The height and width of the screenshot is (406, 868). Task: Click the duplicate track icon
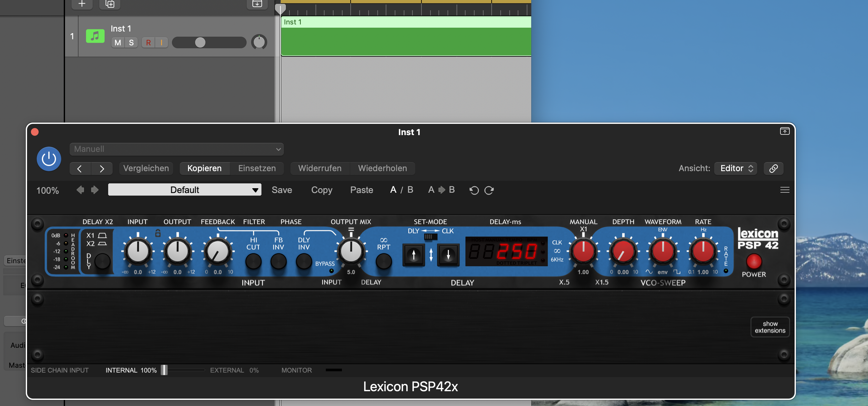pos(110,4)
